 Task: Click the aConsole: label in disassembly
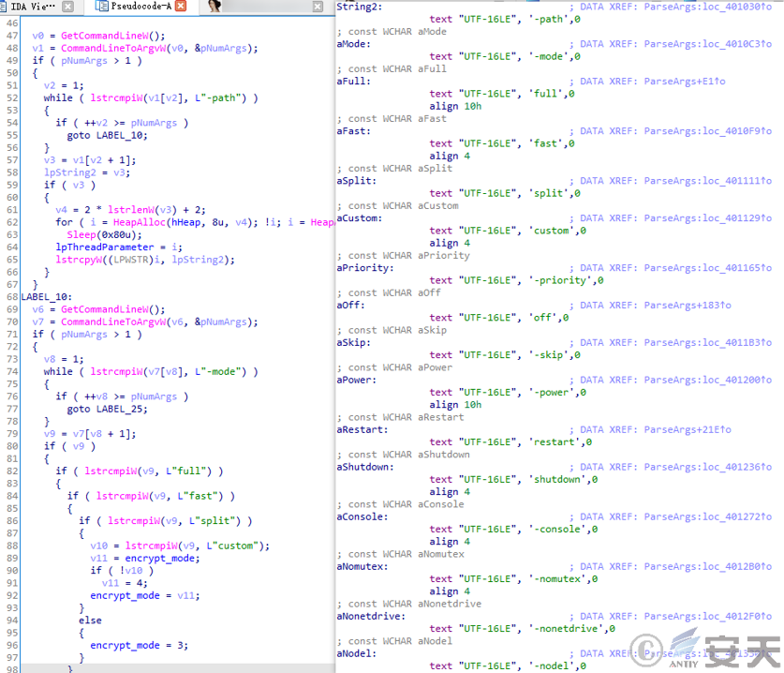[362, 516]
